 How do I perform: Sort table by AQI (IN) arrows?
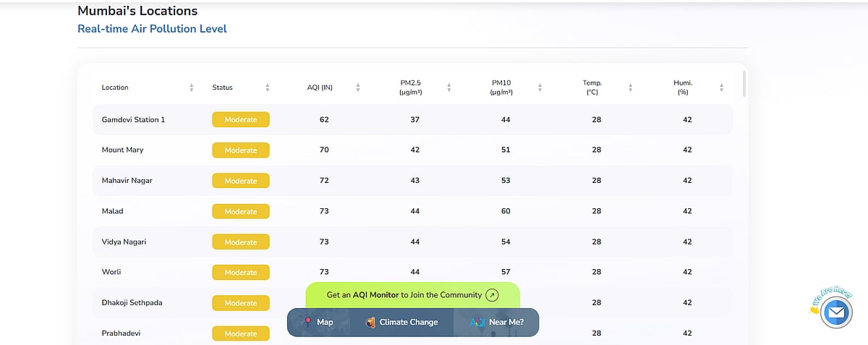pyautogui.click(x=358, y=88)
